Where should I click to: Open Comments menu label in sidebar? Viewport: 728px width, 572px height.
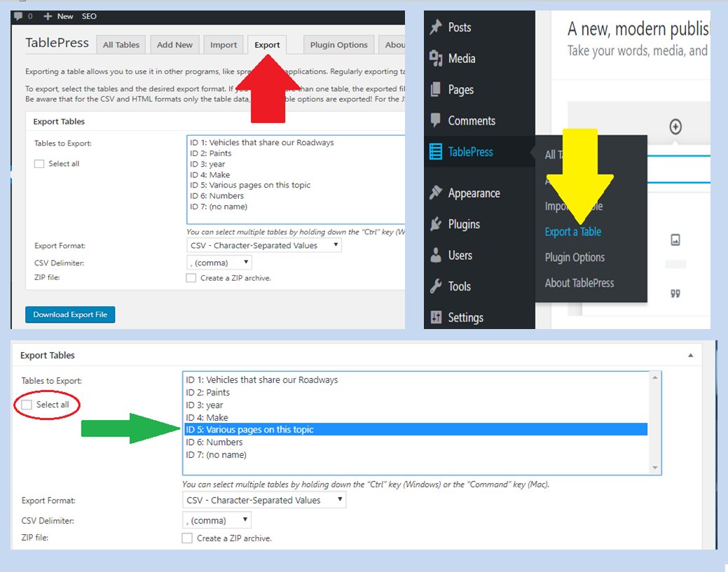(x=472, y=120)
